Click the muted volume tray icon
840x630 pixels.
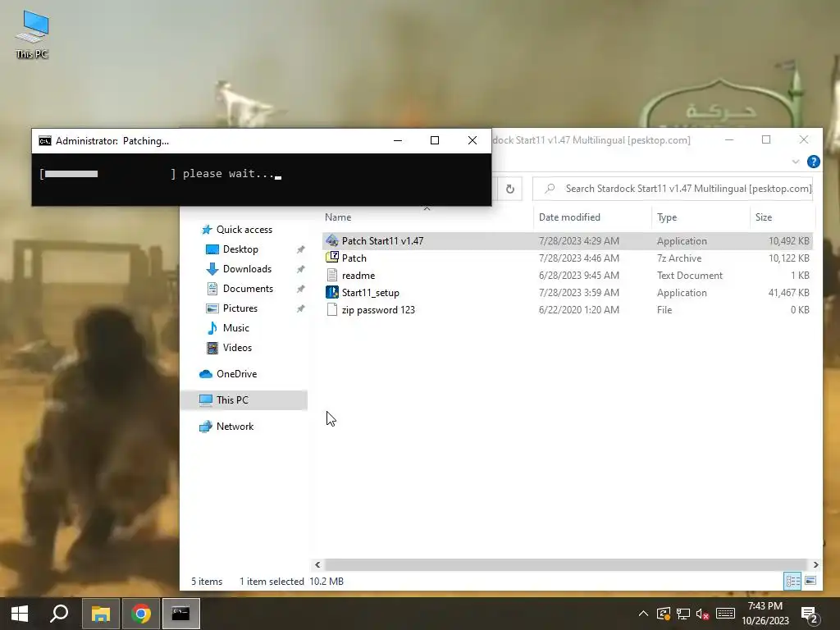tap(702, 614)
